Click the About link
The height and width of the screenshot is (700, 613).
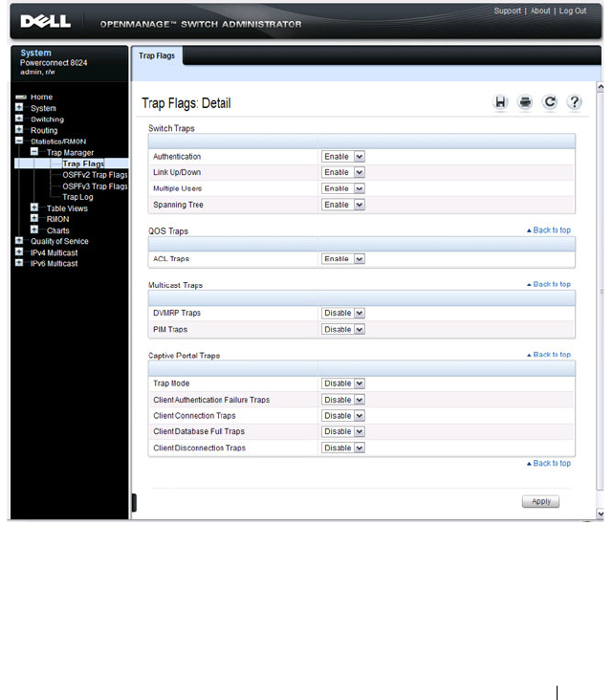[540, 11]
